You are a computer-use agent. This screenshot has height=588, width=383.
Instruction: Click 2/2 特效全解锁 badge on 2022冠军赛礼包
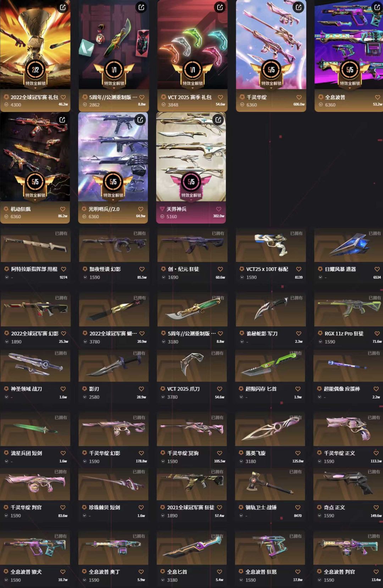[35, 73]
